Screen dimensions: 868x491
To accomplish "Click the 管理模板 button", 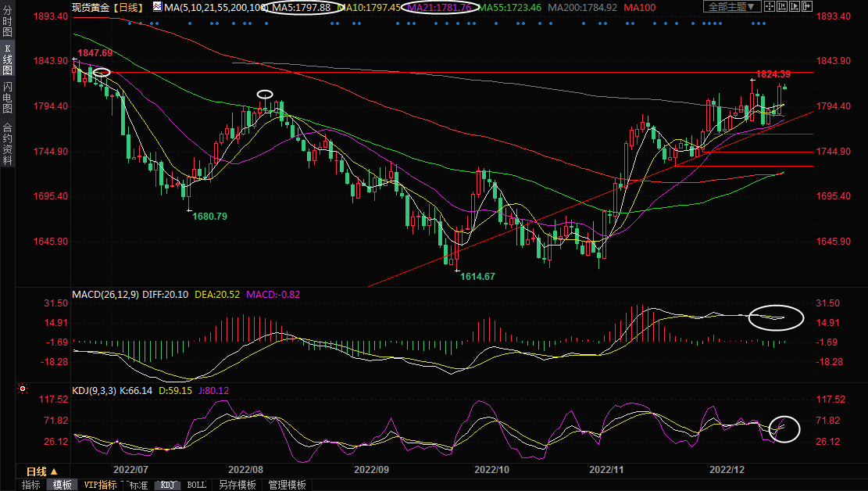I will coord(287,485).
